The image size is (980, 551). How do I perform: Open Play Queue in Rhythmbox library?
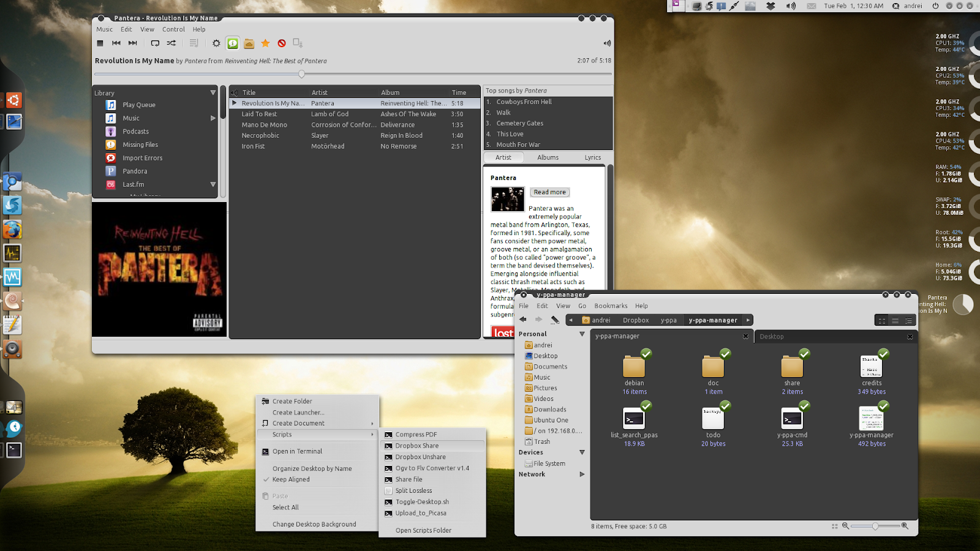(138, 105)
